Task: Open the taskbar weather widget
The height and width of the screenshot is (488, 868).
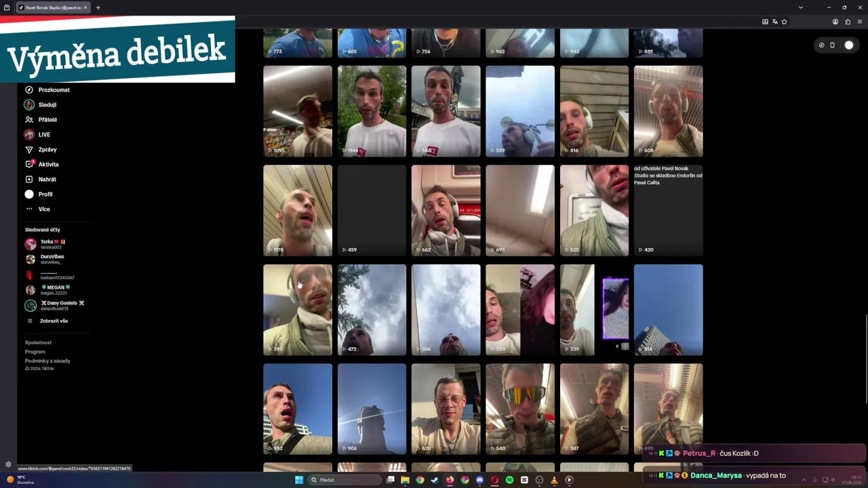Action: click(20, 480)
